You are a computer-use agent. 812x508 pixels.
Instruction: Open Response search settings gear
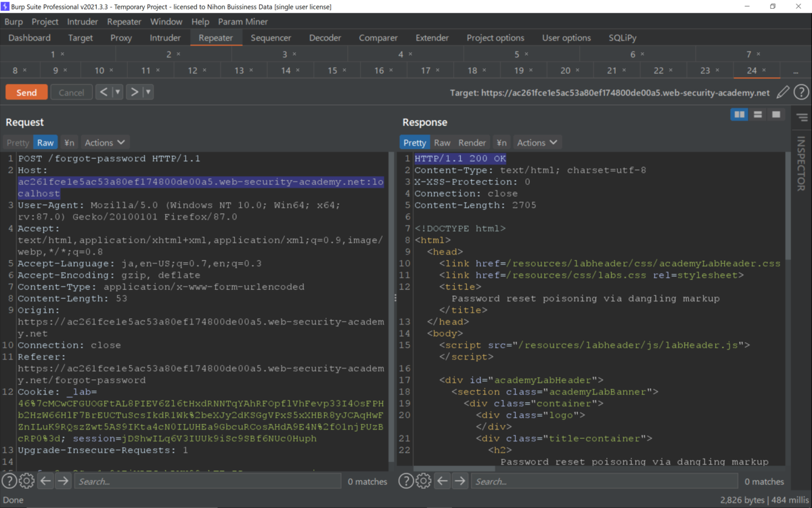coord(424,481)
